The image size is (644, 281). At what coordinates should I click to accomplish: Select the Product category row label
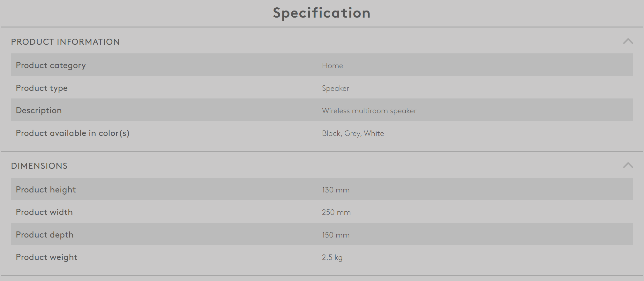coord(51,66)
